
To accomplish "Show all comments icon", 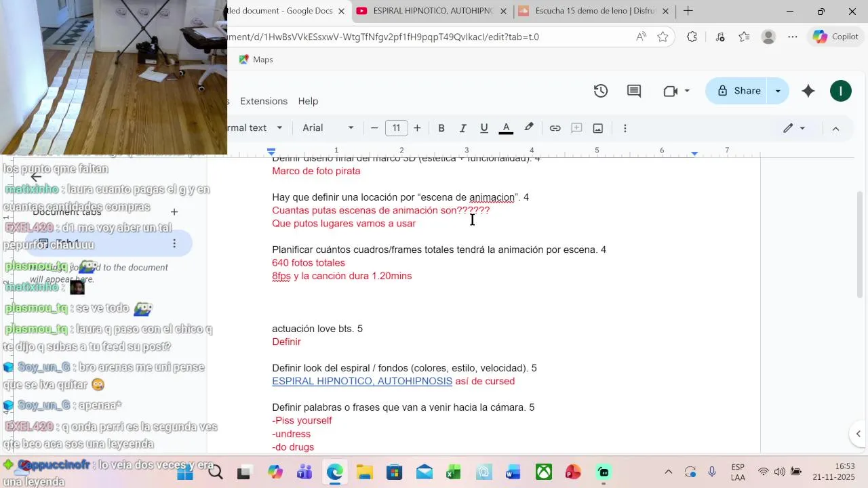I will 634,91.
